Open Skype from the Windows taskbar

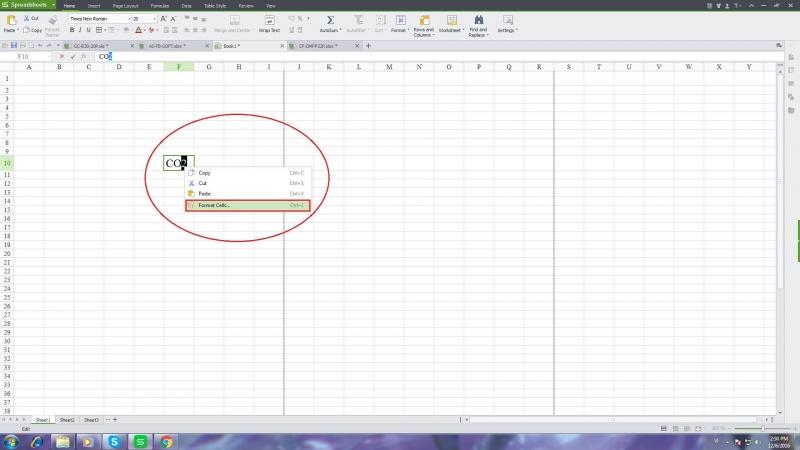click(x=115, y=441)
